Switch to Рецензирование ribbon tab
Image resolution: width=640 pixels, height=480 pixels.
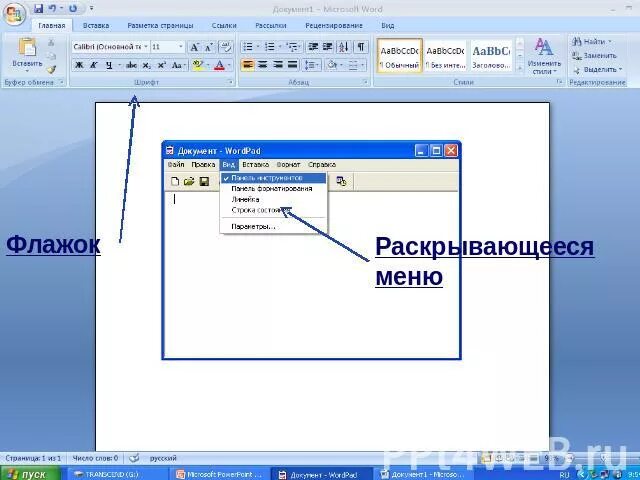[334, 26]
